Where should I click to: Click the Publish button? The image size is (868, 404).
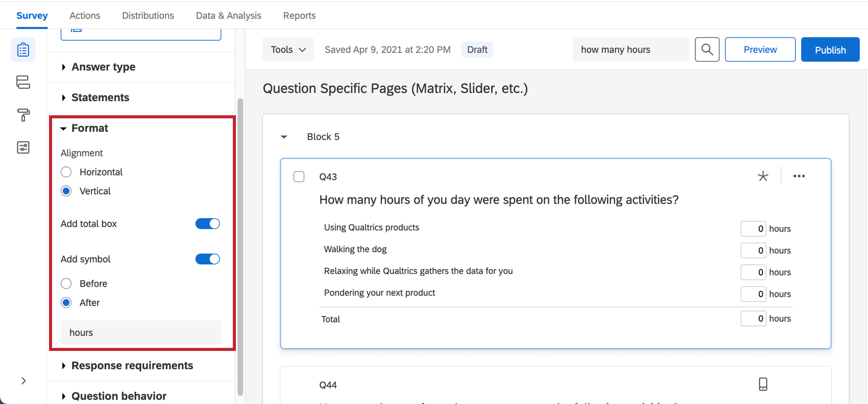pos(830,49)
